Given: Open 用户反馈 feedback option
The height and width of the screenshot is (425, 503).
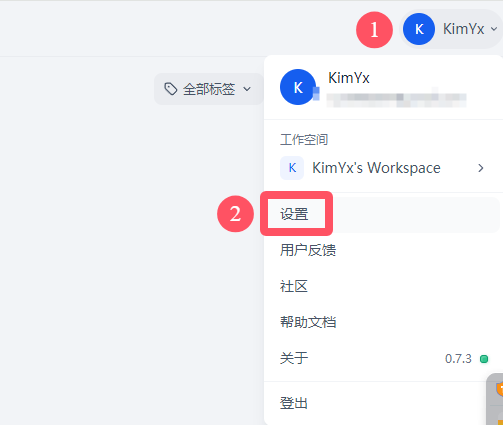Looking at the screenshot, I should click(x=383, y=250).
